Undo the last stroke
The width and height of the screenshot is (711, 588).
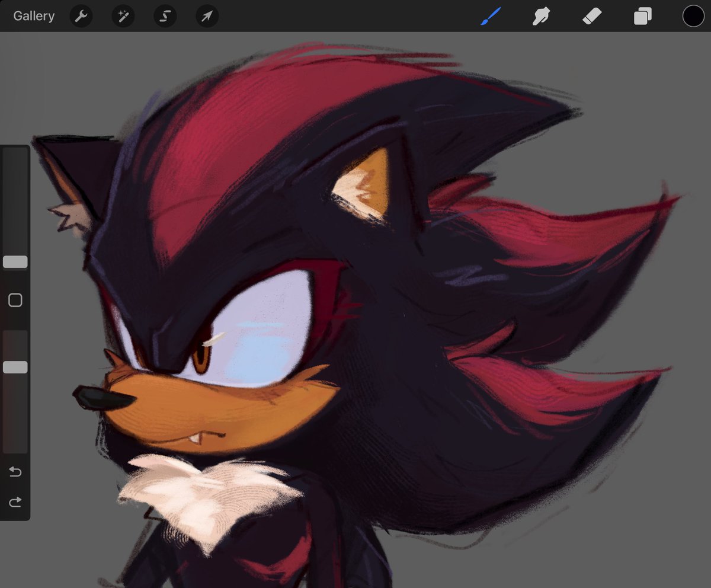coord(15,472)
